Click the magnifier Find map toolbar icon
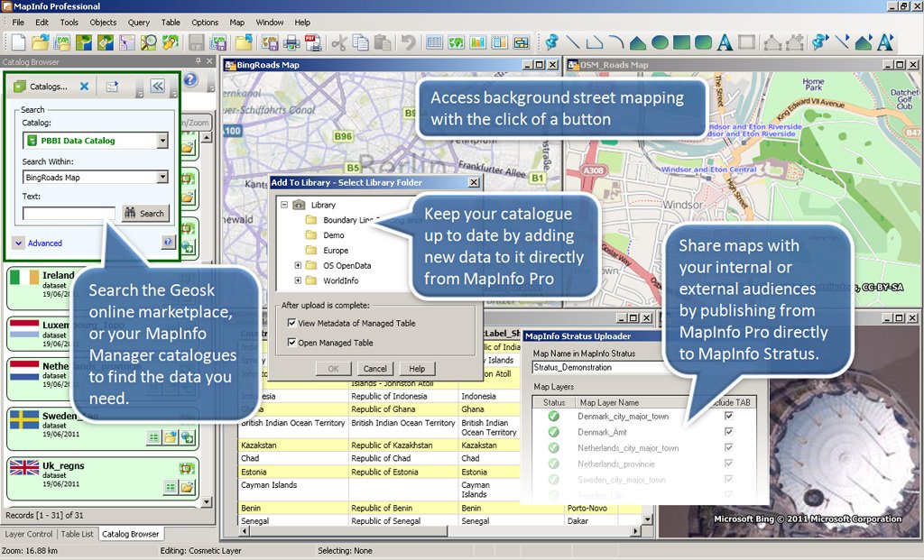 pos(149,42)
